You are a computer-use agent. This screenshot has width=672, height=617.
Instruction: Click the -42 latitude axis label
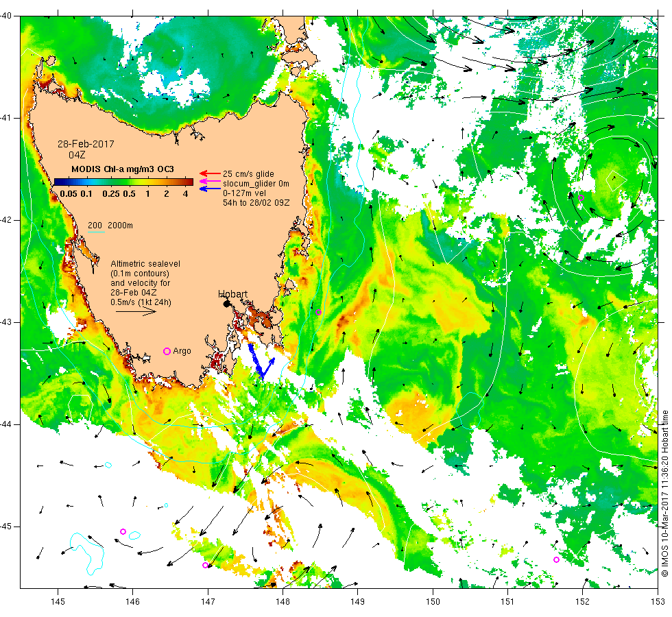click(5, 220)
